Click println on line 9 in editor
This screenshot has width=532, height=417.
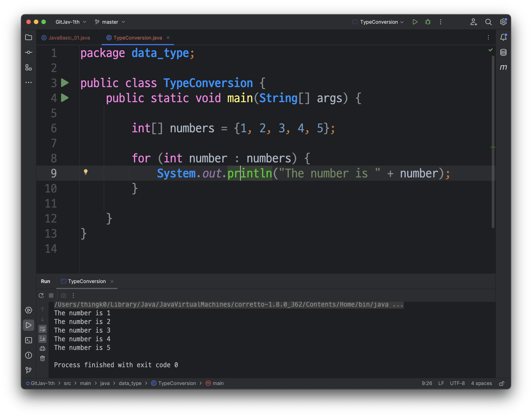coord(249,173)
